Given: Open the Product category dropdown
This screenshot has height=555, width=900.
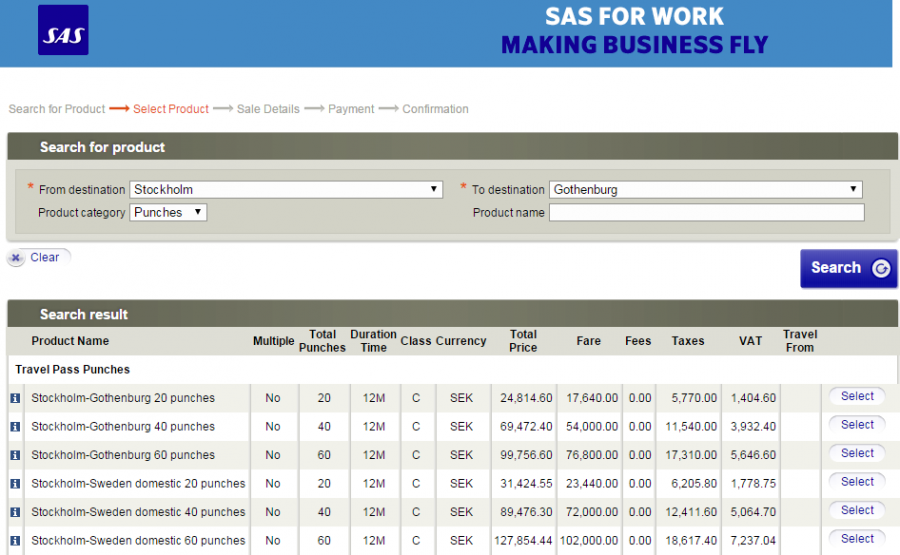Looking at the screenshot, I should [168, 212].
